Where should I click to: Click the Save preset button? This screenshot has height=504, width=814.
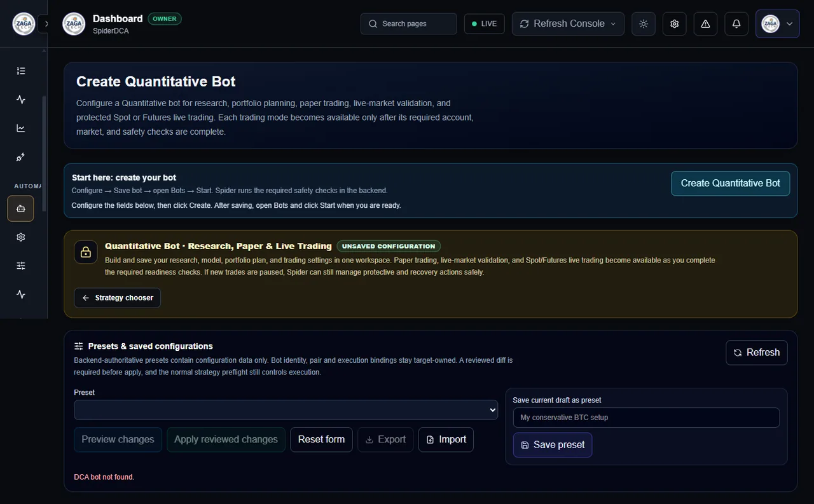(553, 445)
